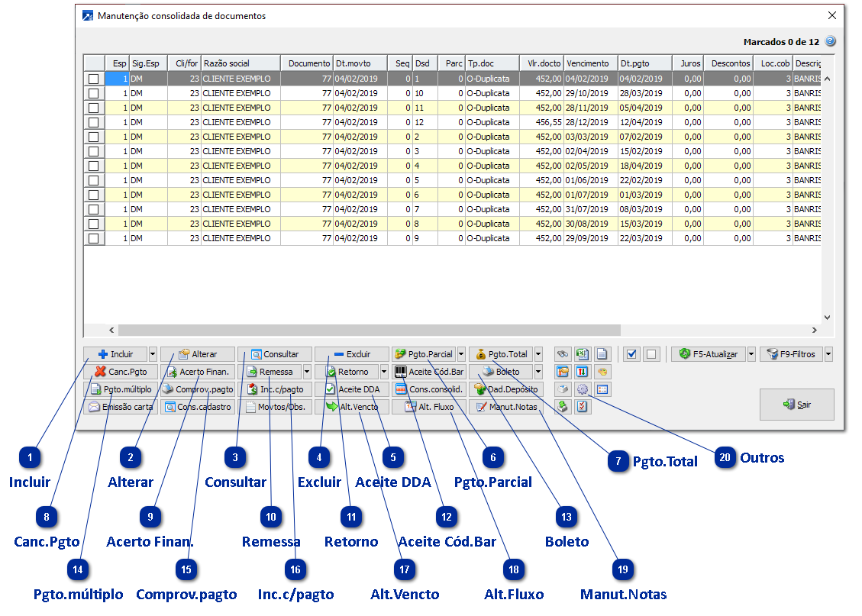Image resolution: width=862 pixels, height=616 pixels.
Task: Click the Excel export icon
Action: pos(582,354)
